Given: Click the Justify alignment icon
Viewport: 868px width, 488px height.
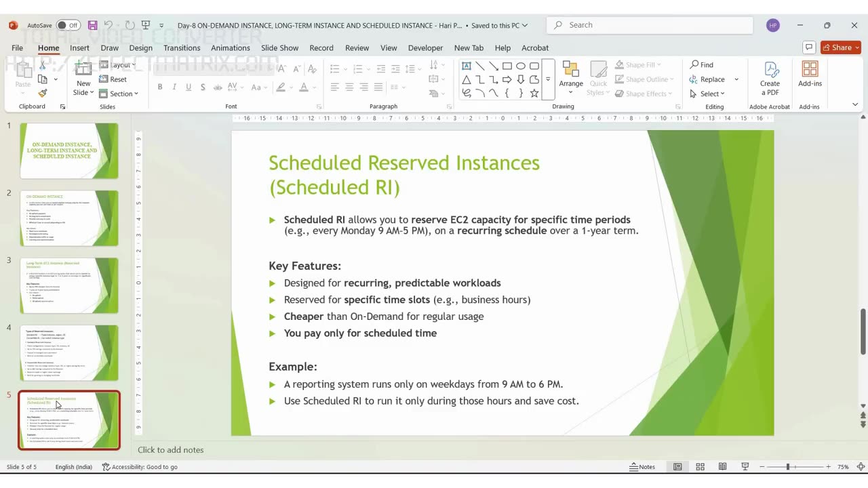Looking at the screenshot, I should [x=378, y=87].
